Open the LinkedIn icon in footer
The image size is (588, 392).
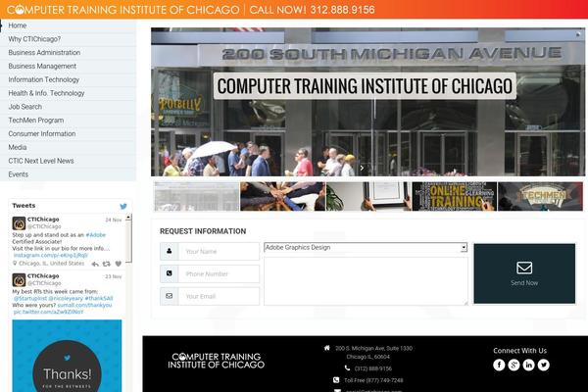(529, 365)
